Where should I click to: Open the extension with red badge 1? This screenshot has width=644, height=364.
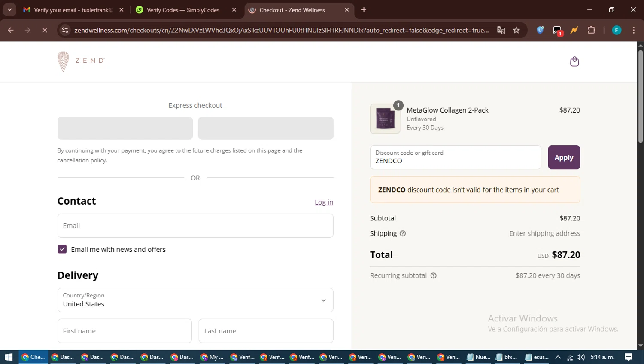557,31
